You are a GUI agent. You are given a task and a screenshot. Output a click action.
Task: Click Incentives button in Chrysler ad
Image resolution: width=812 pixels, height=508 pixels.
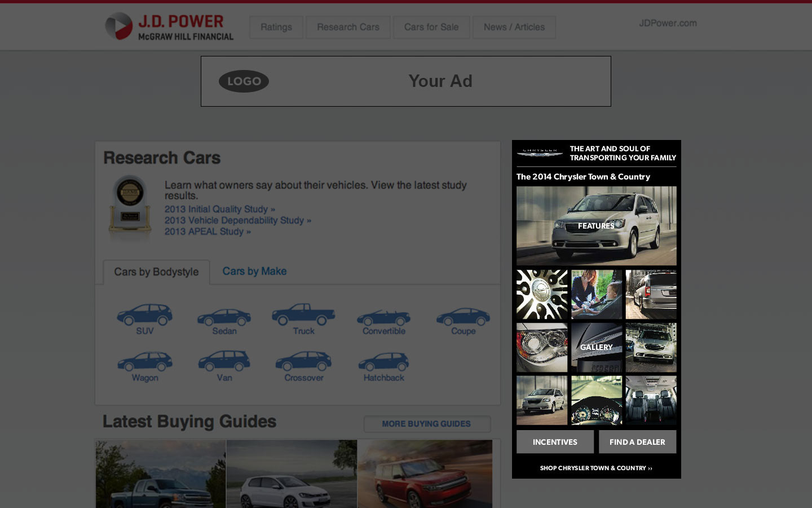555,442
